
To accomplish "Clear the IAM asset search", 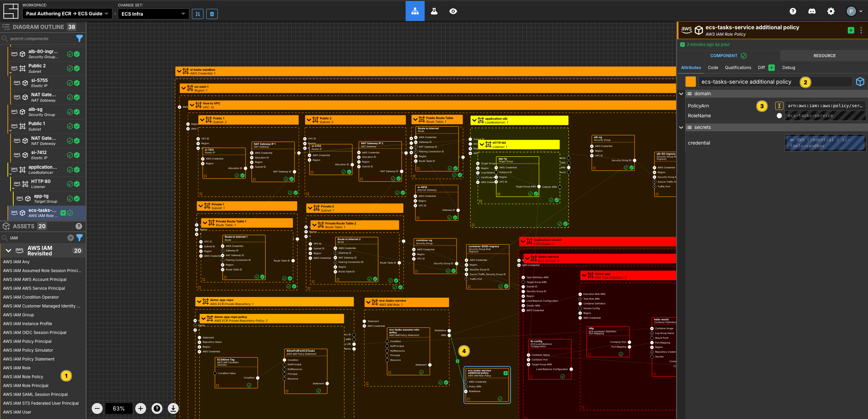I will pos(71,238).
